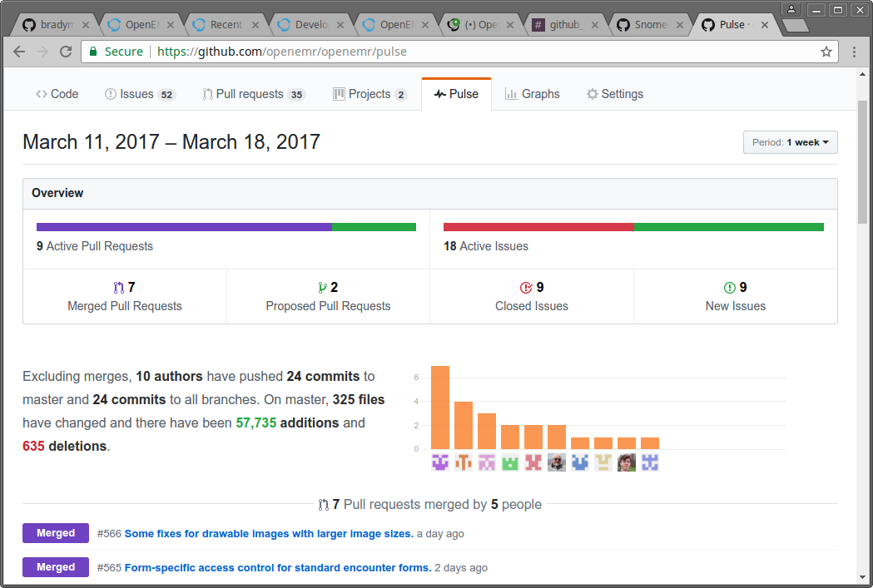873x588 pixels.
Task: Open the Chrome three-dot menu
Action: 854,52
